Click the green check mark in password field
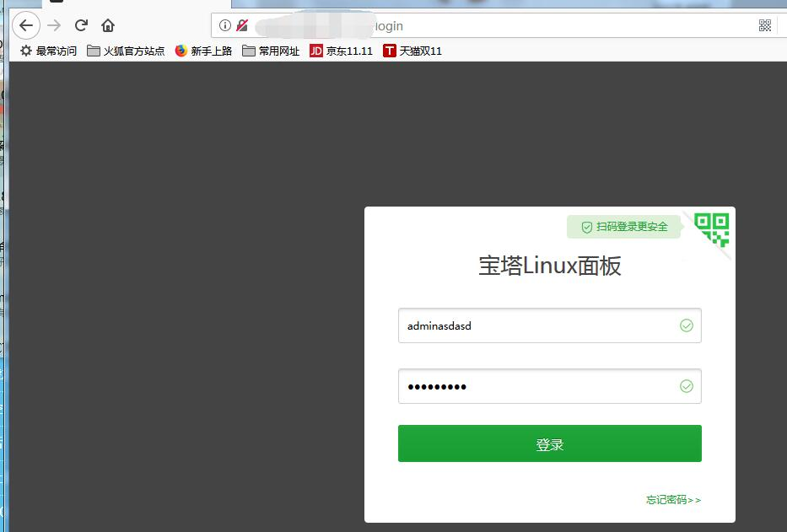The width and height of the screenshot is (787, 532). [x=686, y=386]
